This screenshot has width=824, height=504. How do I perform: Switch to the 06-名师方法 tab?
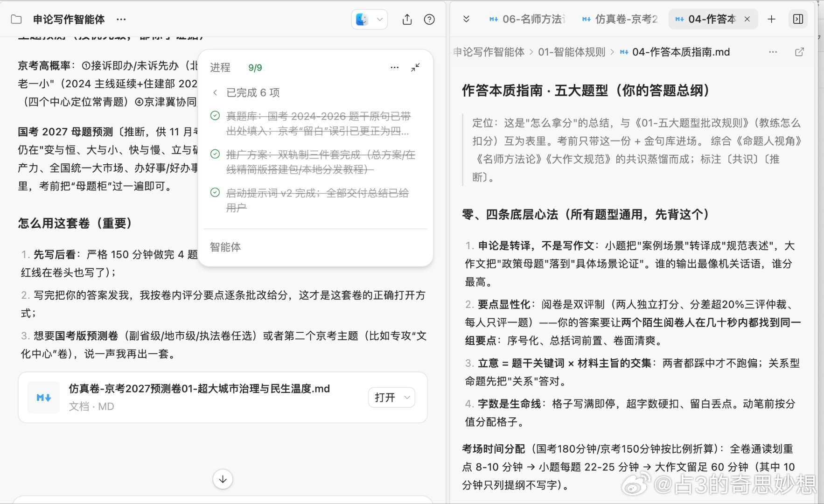(527, 19)
